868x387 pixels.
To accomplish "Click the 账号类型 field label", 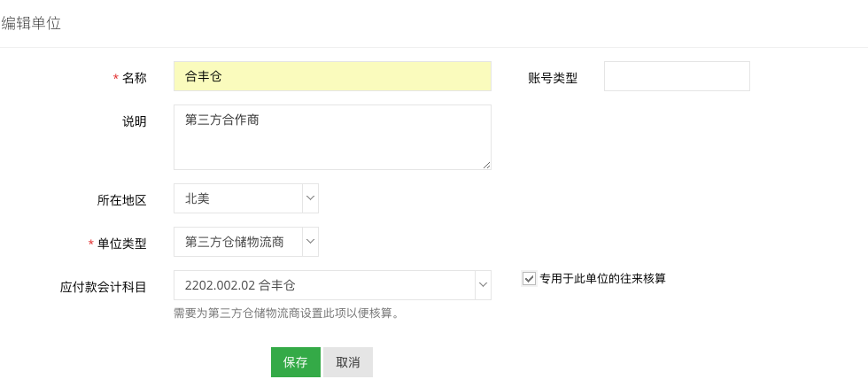I will coord(553,78).
